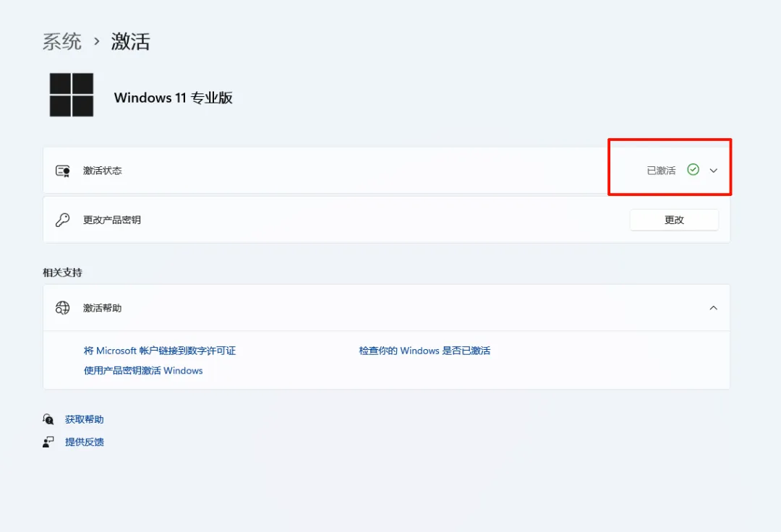Open the 获取帮助 link
Screen dimensions: 781x532
point(84,419)
